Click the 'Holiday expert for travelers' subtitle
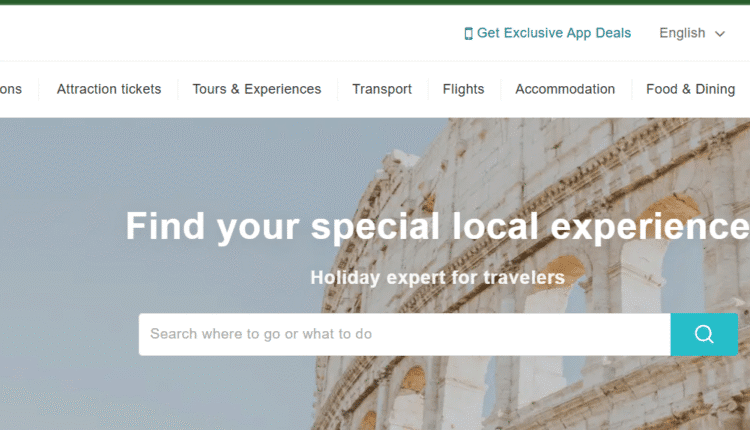750x430 pixels. tap(438, 277)
